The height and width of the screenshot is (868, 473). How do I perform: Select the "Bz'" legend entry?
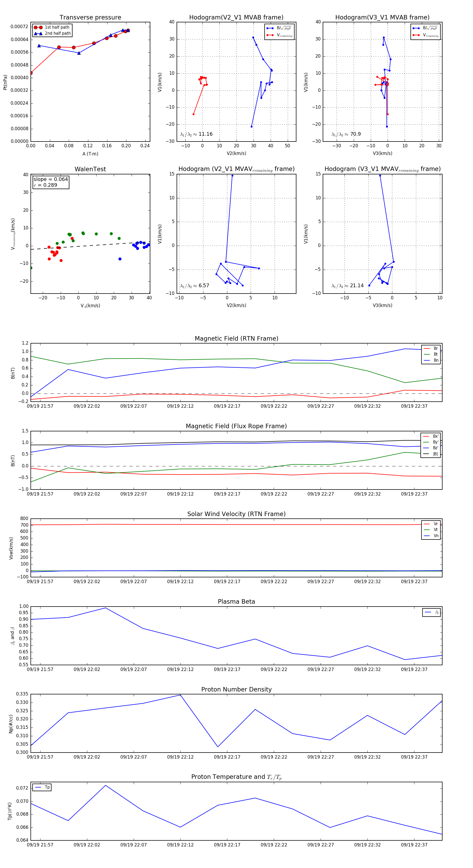(431, 448)
